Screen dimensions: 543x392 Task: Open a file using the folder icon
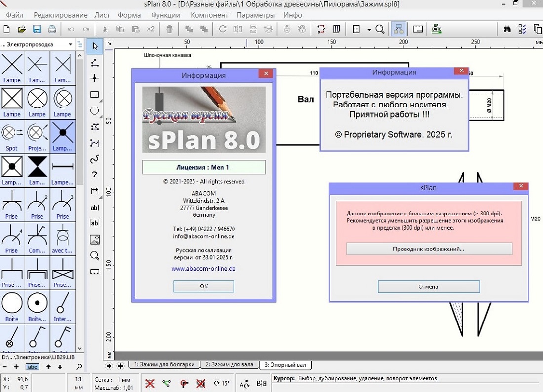click(x=21, y=29)
